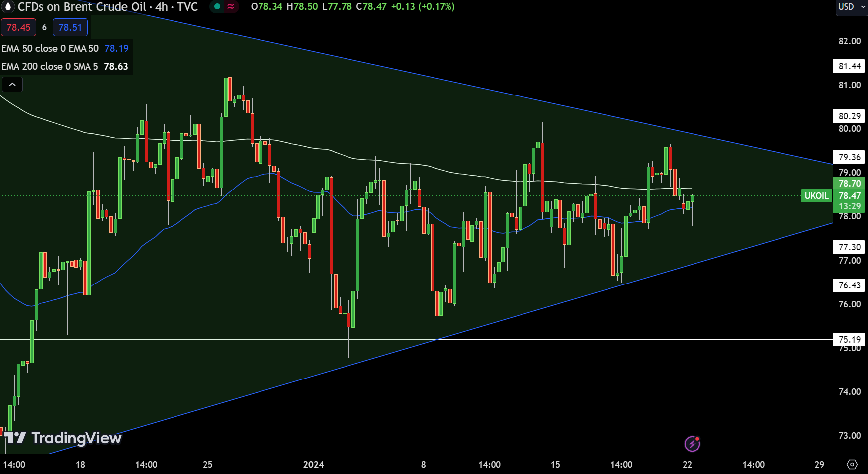This screenshot has height=474, width=868.
Task: Click the spread value 6 between prices
Action: tap(45, 28)
